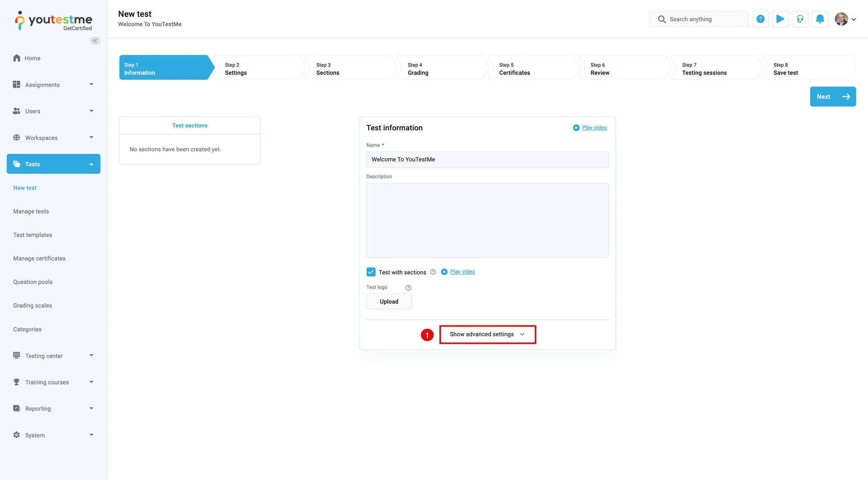Viewport: 868px width, 480px height.
Task: Click the Reporting chart icon
Action: click(x=17, y=408)
